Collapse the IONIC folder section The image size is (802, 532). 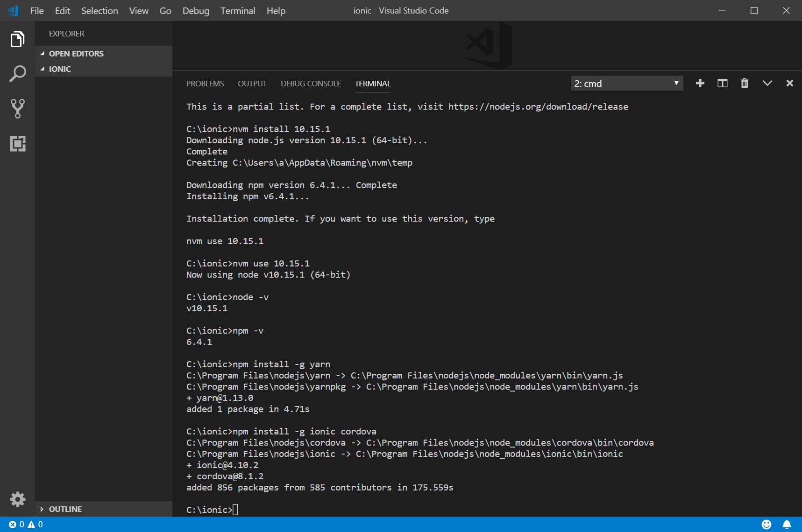[x=59, y=69]
